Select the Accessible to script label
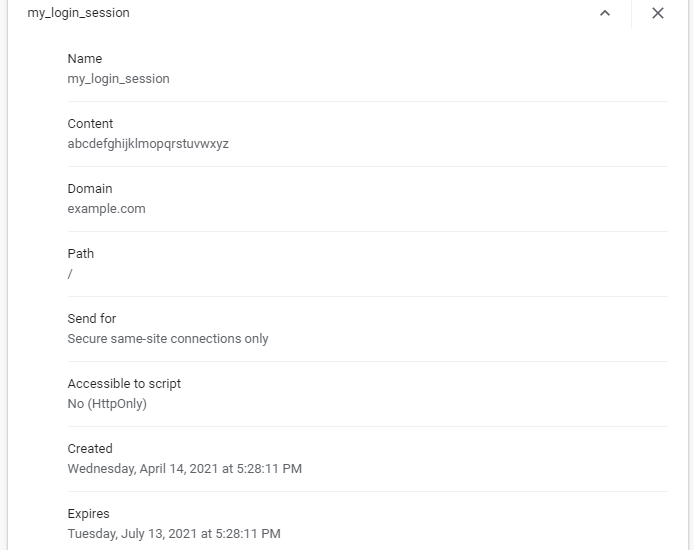 tap(124, 384)
